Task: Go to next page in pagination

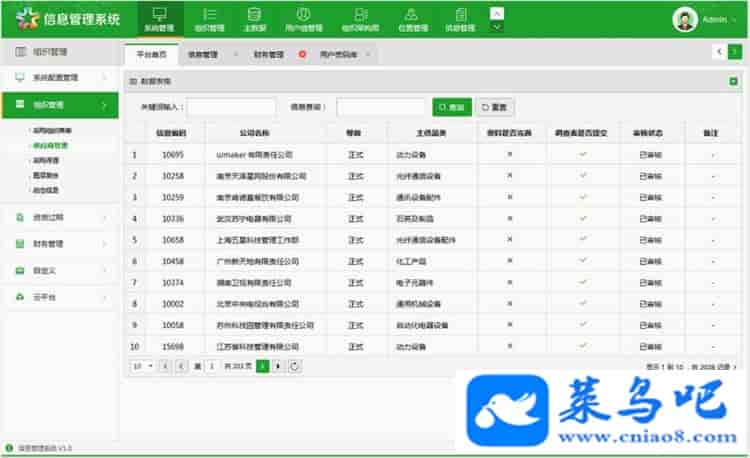Action: [x=278, y=367]
